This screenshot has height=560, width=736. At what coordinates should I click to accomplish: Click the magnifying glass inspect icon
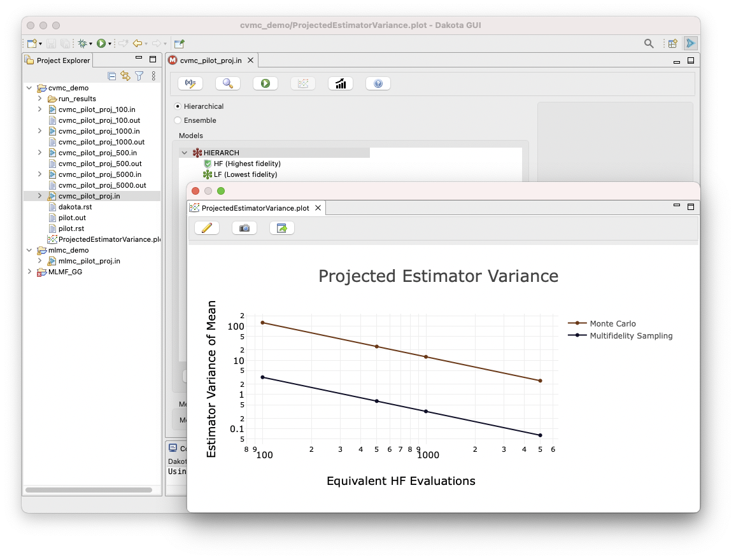228,83
